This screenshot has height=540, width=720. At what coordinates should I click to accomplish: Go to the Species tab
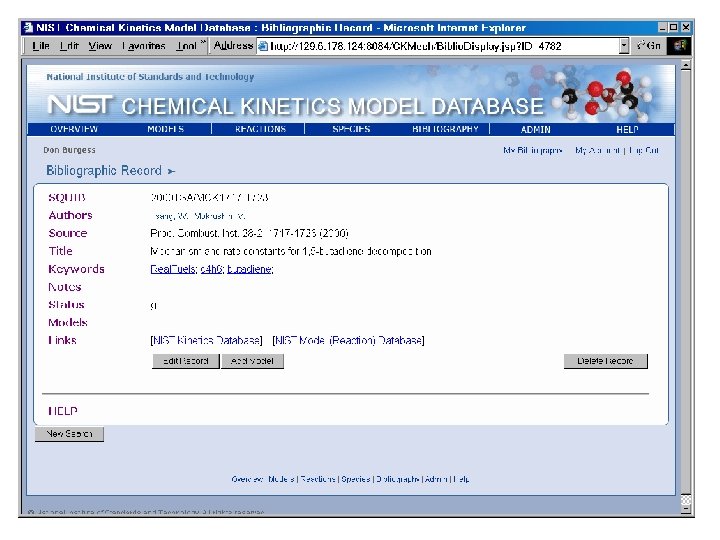[351, 129]
